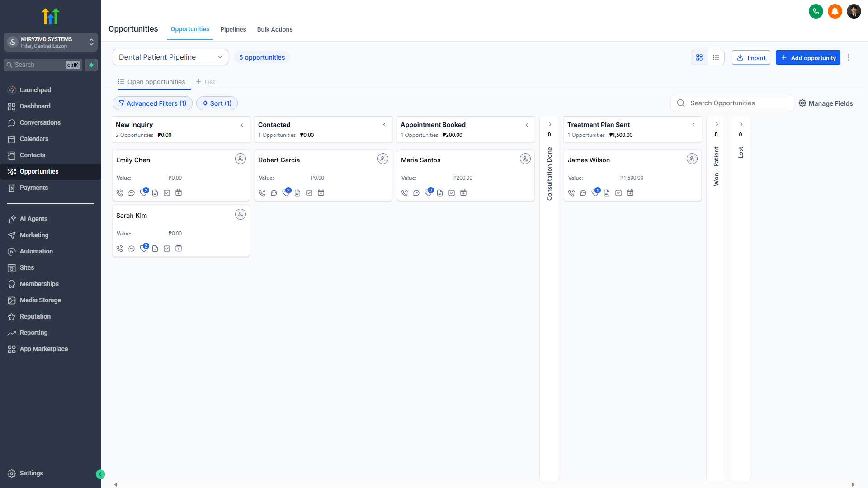
Task: Open the Bulk Actions tab
Action: point(275,29)
